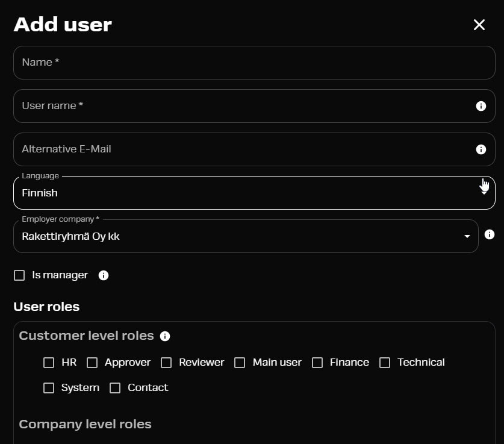The height and width of the screenshot is (444, 504).
Task: Enable the HR role checkbox
Action: [49, 363]
